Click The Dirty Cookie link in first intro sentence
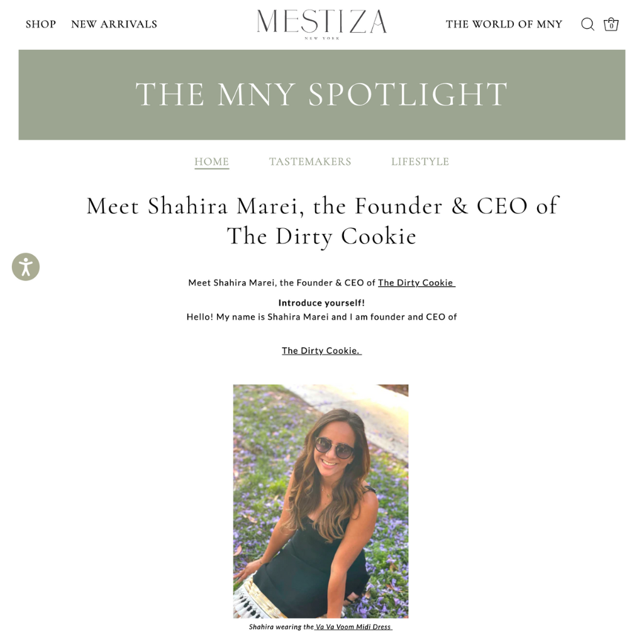 (416, 283)
